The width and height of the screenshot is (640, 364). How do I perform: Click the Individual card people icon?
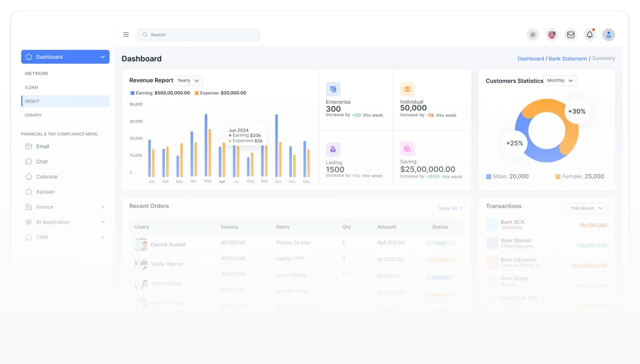407,89
